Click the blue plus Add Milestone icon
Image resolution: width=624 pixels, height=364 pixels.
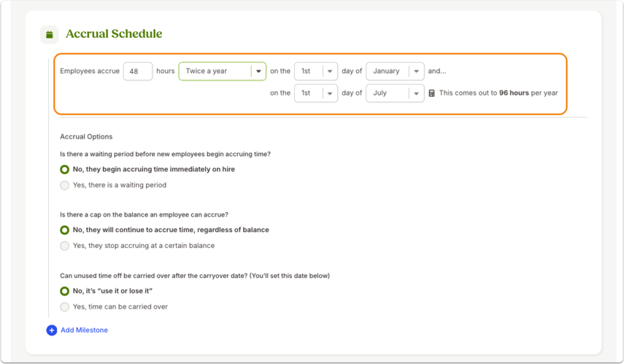(52, 330)
